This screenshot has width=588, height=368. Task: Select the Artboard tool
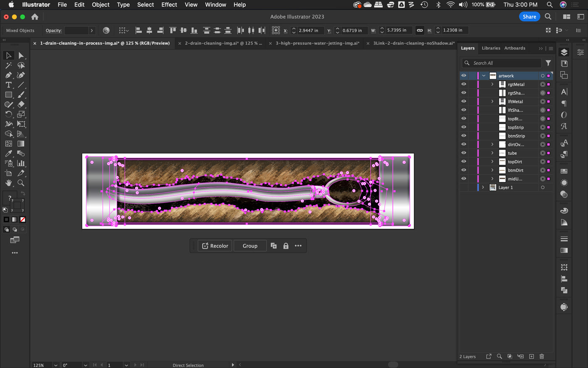click(8, 173)
